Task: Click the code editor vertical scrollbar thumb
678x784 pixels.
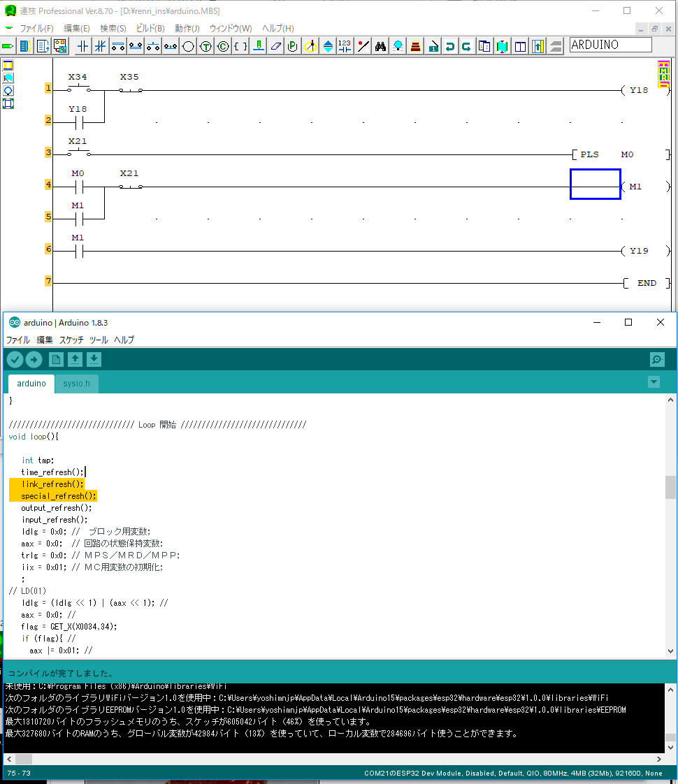Action: (x=670, y=487)
